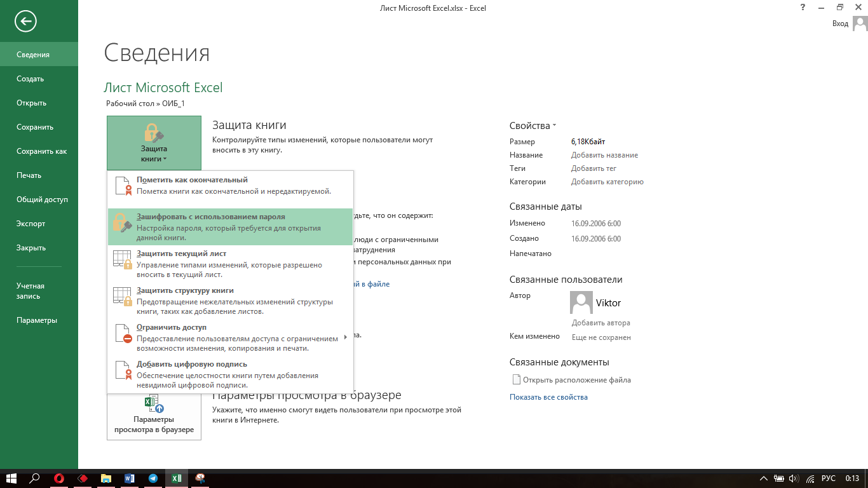868x488 pixels.
Task: Click the Добавить категорию field
Action: click(x=607, y=182)
